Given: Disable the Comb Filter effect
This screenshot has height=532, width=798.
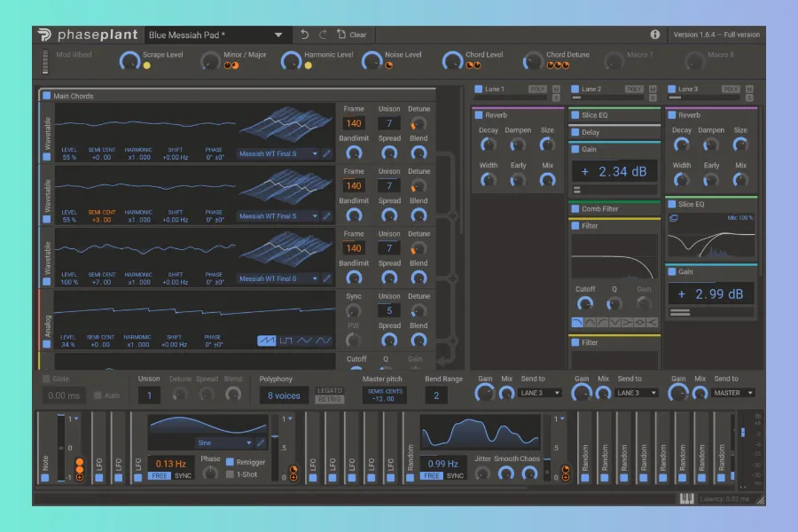Looking at the screenshot, I should [x=575, y=209].
